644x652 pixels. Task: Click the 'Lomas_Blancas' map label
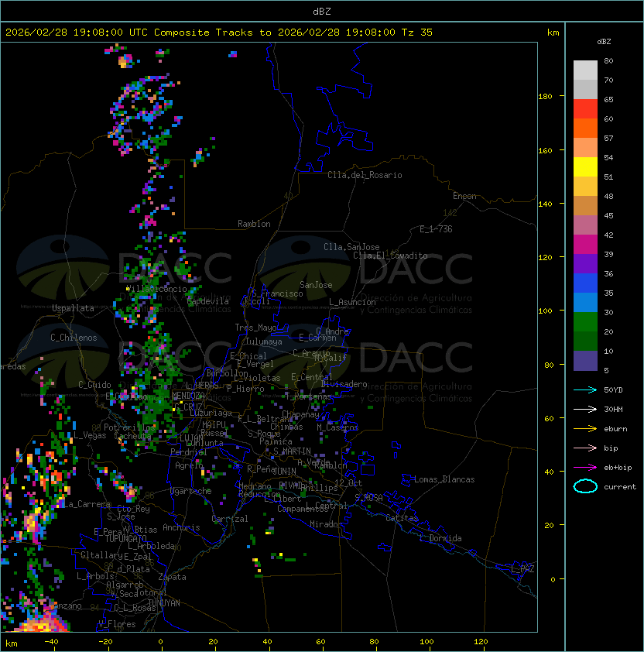(444, 479)
